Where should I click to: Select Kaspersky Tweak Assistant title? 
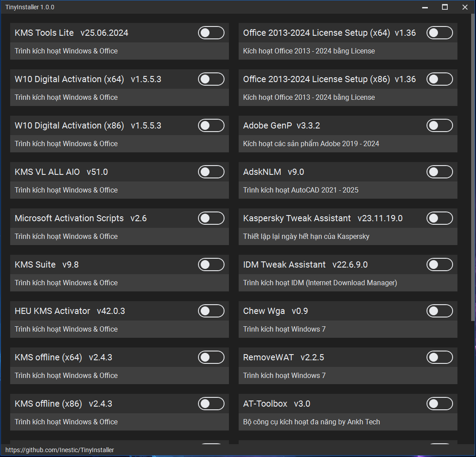pyautogui.click(x=297, y=218)
